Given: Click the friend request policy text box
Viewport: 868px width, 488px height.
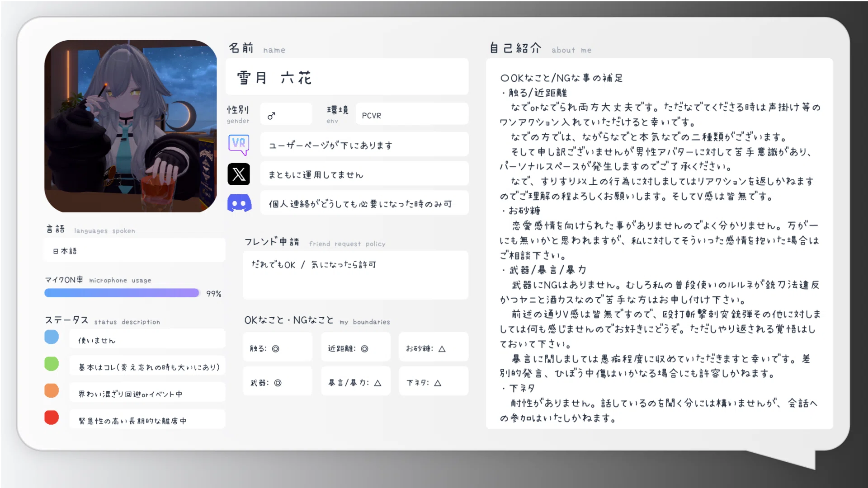Looking at the screenshot, I should (x=355, y=275).
